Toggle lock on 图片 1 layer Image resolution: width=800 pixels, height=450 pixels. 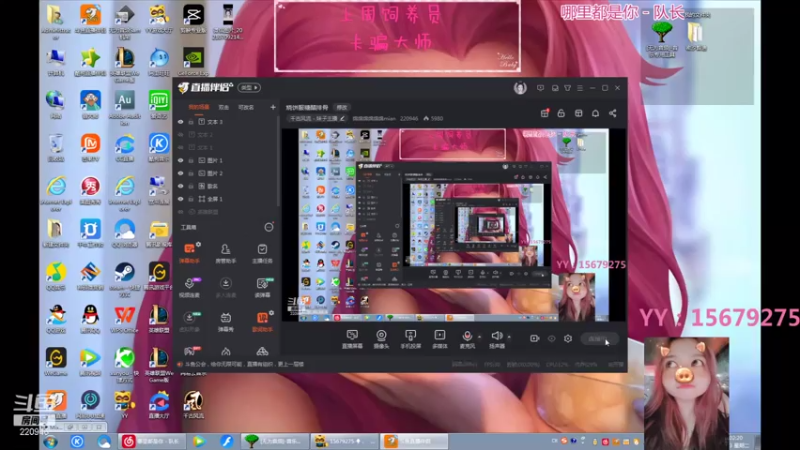(x=191, y=160)
